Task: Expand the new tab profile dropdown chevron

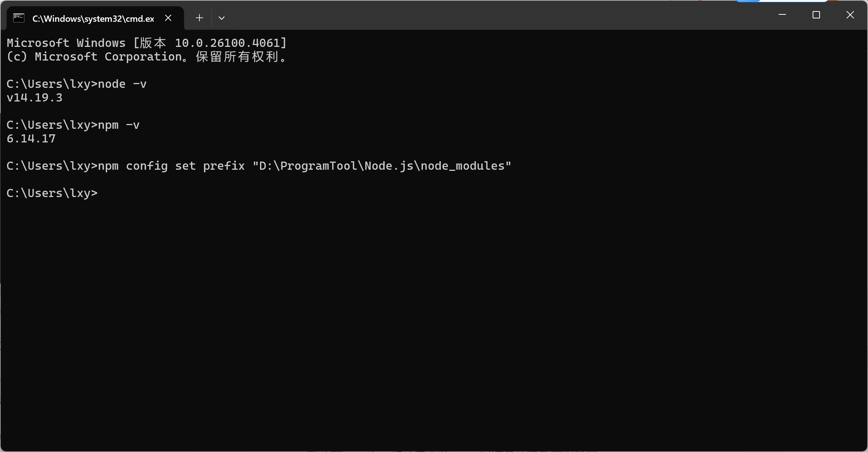Action: (222, 18)
